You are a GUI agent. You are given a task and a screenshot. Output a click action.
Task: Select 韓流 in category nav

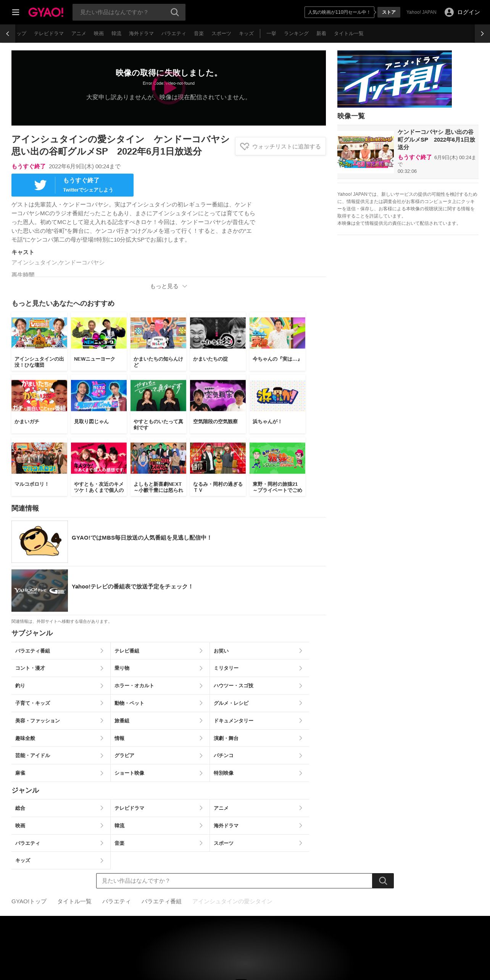[116, 34]
